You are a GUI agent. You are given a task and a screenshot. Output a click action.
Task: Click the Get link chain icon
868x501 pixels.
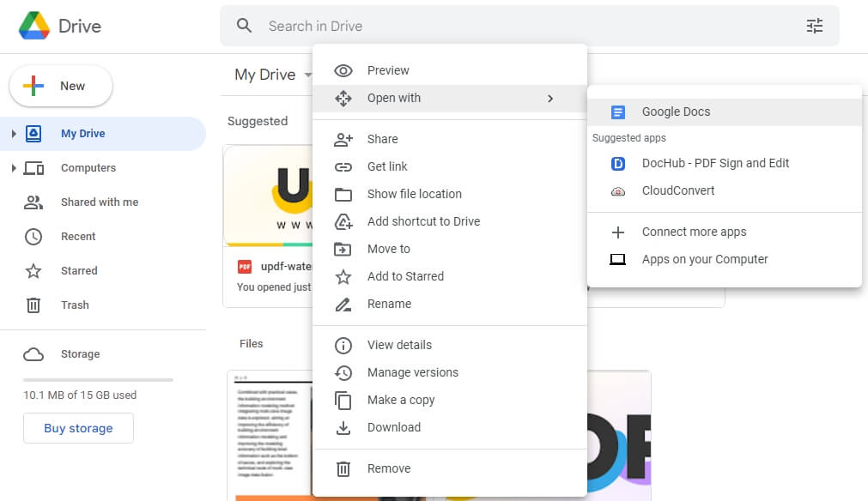[343, 167]
